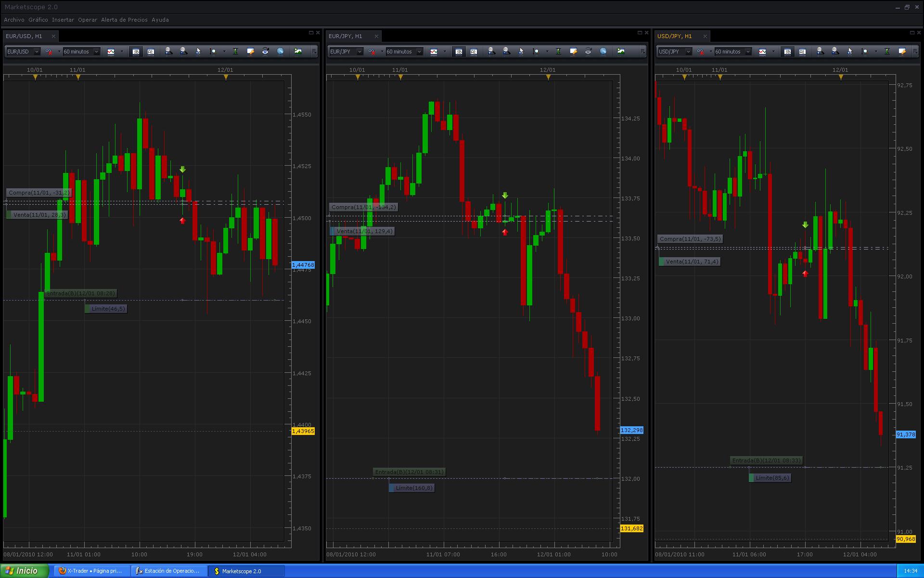Open the 60 minutos dropdown in EUR/JPY chart
The image size is (924, 578).
[x=404, y=51]
